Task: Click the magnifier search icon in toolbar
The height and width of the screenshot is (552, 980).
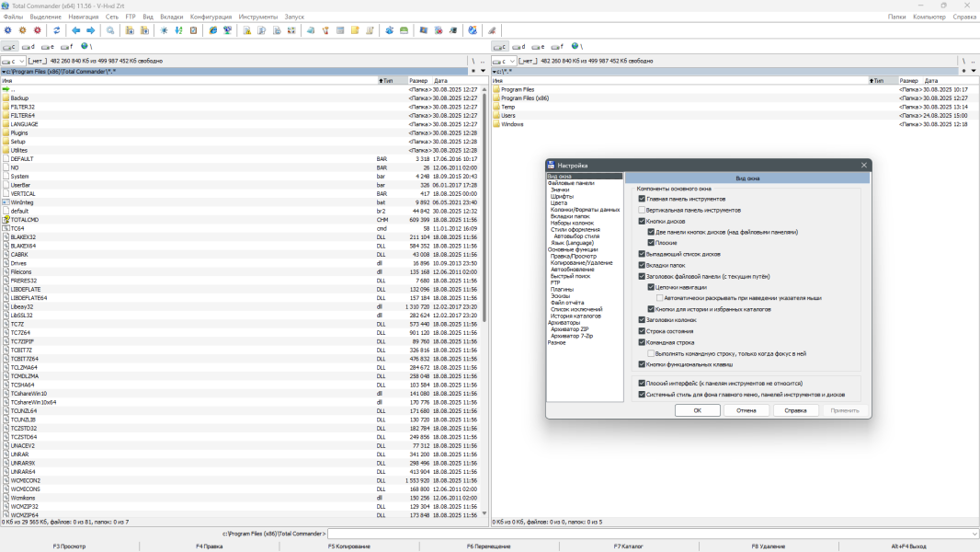Action: click(x=111, y=30)
